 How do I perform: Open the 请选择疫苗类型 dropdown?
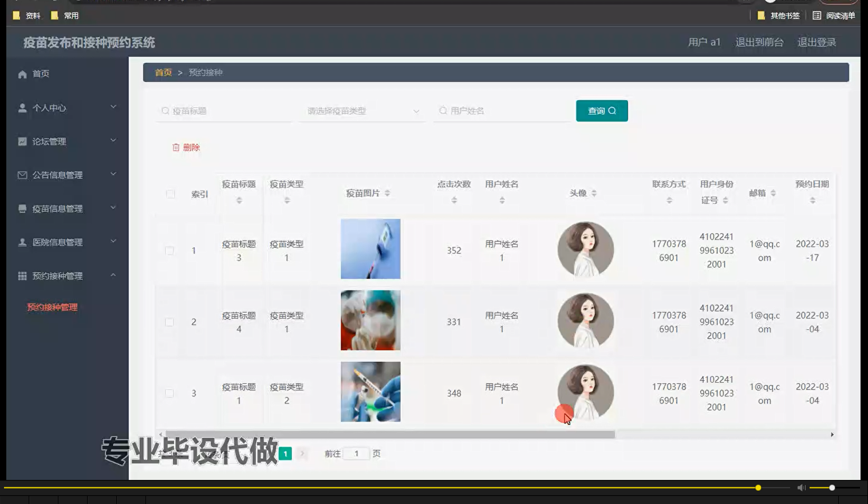(362, 111)
